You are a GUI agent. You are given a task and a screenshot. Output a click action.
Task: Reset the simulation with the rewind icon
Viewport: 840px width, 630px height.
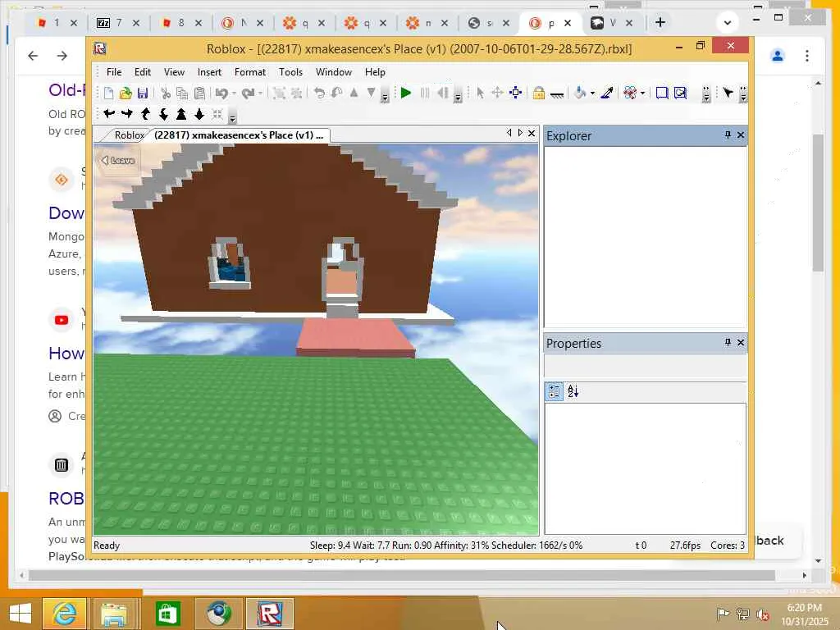442,94
